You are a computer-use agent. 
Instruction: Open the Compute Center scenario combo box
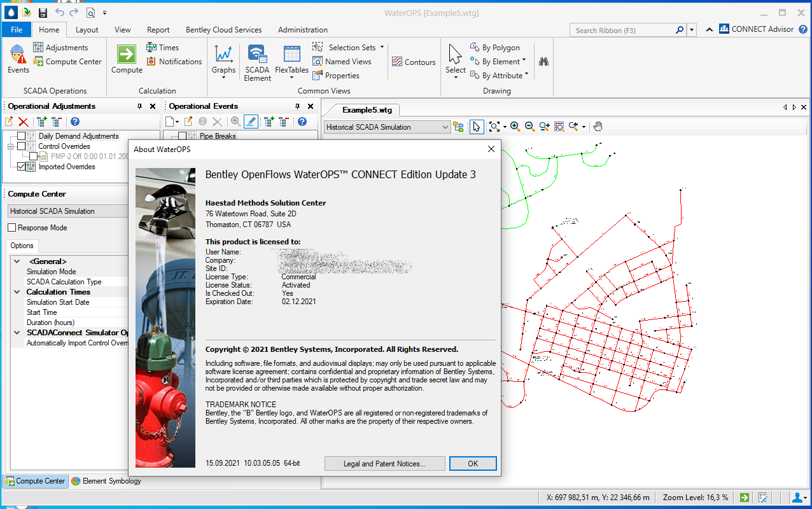coord(69,211)
